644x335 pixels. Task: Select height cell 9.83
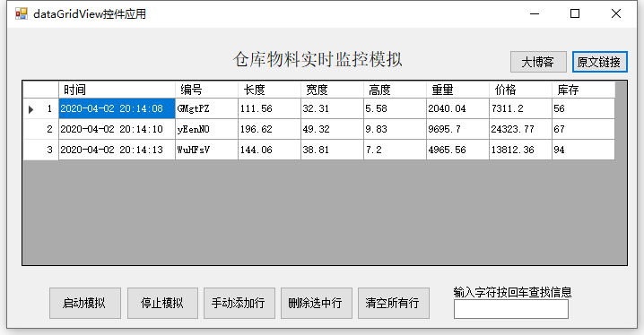(396, 129)
